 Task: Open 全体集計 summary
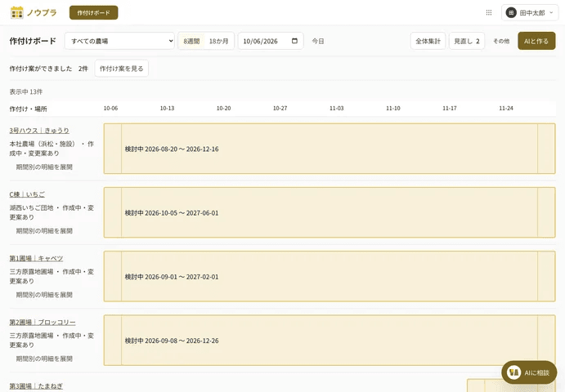(428, 41)
